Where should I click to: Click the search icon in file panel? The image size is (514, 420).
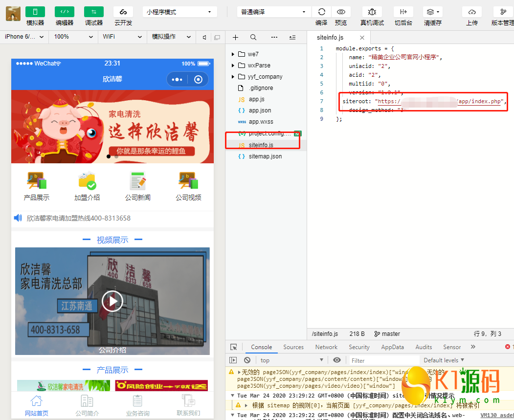point(253,37)
